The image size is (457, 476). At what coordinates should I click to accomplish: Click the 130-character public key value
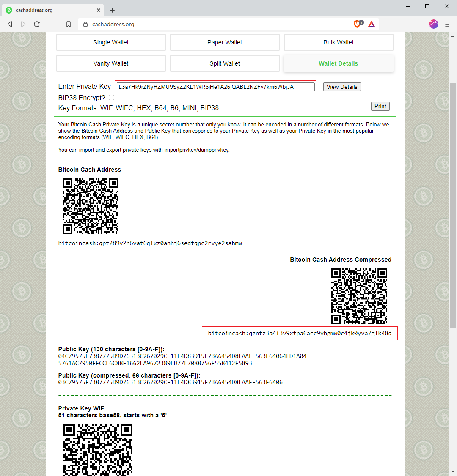pyautogui.click(x=182, y=359)
